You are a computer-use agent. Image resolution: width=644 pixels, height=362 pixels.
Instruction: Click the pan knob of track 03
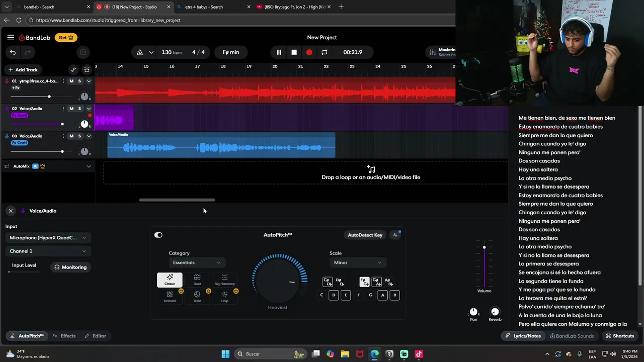[x=85, y=151]
